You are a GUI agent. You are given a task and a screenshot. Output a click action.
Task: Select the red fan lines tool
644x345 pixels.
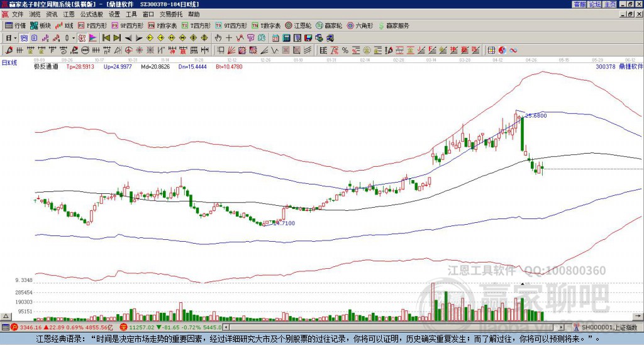coord(231,50)
